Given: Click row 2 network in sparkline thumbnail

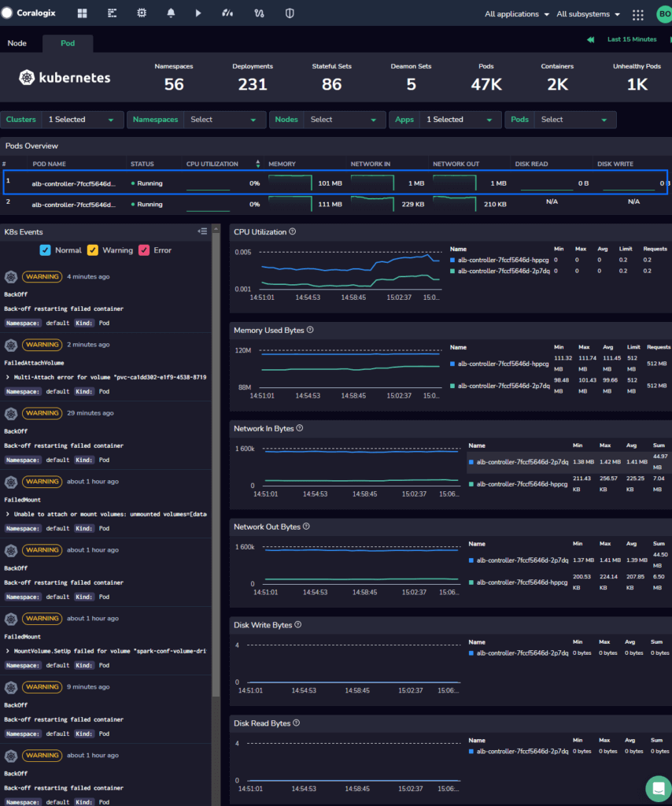Looking at the screenshot, I should [x=372, y=204].
